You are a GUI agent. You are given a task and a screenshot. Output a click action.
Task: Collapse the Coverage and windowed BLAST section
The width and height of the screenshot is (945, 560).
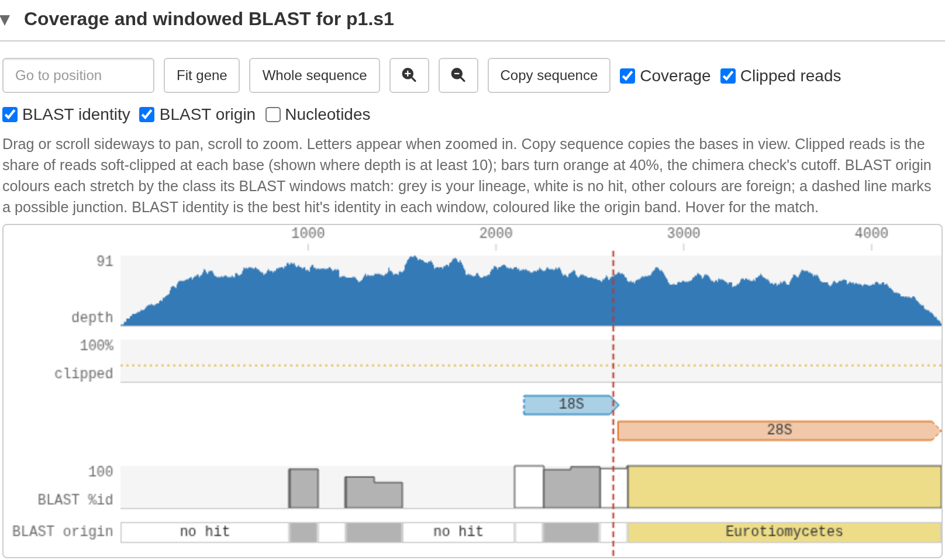point(5,20)
